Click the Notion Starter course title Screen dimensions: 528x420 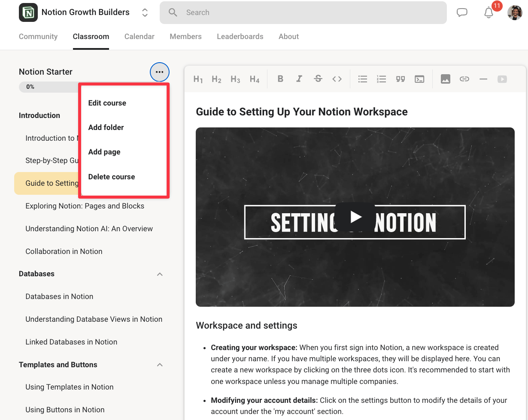46,72
